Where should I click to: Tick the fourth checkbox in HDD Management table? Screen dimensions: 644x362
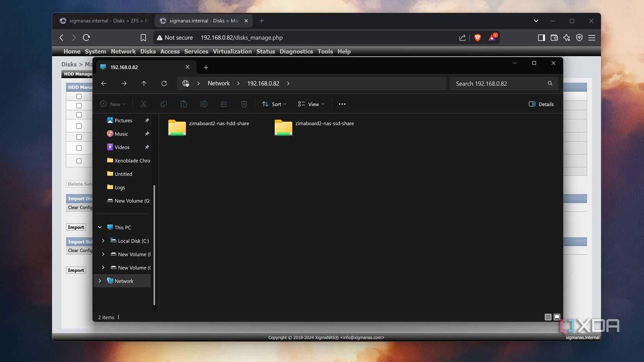[79, 126]
